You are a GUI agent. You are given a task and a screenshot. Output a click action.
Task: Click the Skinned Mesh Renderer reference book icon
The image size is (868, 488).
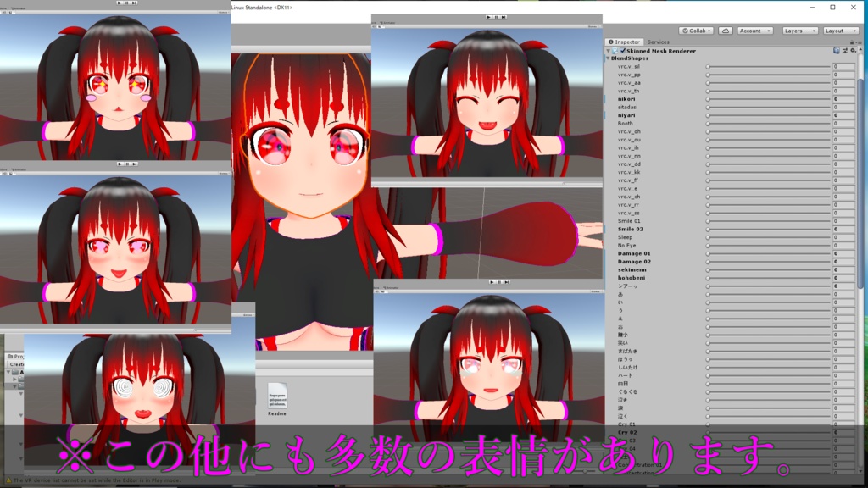pyautogui.click(x=835, y=50)
